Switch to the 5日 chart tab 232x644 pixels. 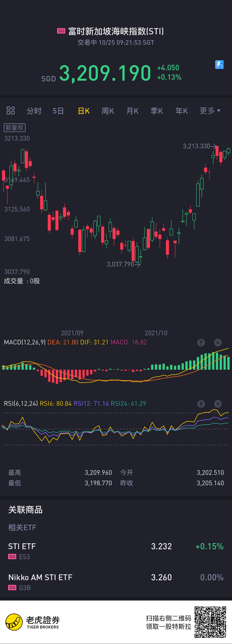[58, 111]
